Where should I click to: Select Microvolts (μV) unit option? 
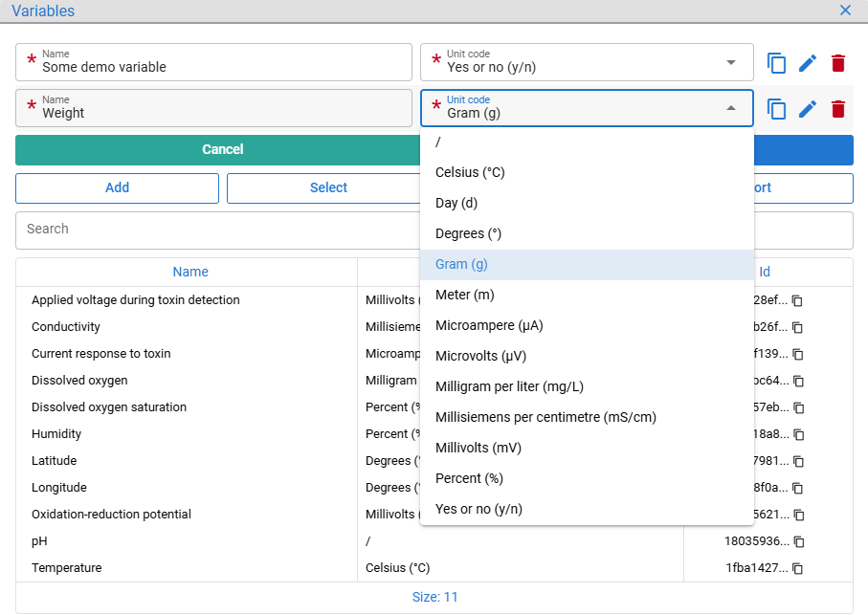pos(587,356)
